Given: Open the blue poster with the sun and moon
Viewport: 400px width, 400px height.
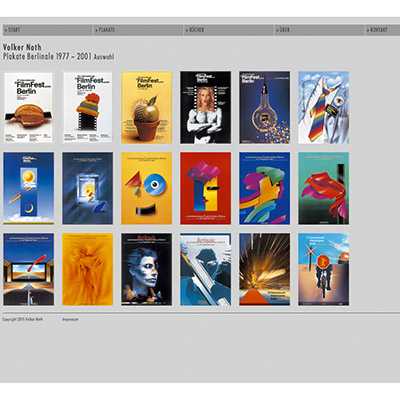Looking at the screenshot, I should pyautogui.click(x=28, y=188).
